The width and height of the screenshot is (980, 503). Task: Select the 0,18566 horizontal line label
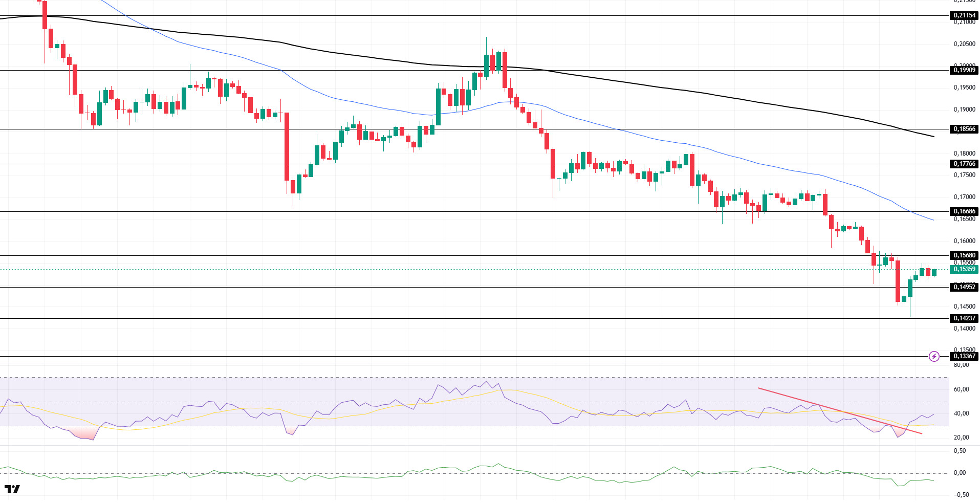[x=964, y=129]
